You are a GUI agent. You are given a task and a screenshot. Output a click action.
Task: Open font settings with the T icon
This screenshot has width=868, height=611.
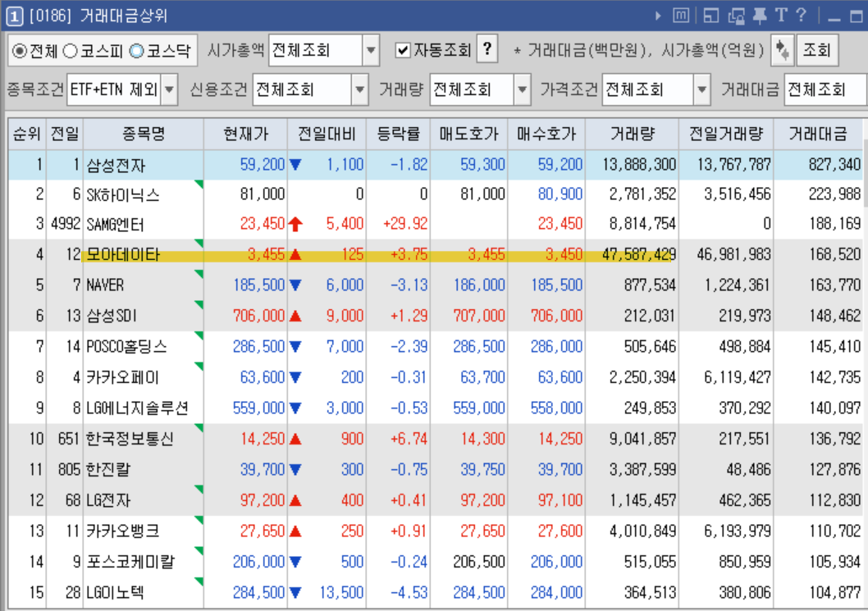(781, 15)
